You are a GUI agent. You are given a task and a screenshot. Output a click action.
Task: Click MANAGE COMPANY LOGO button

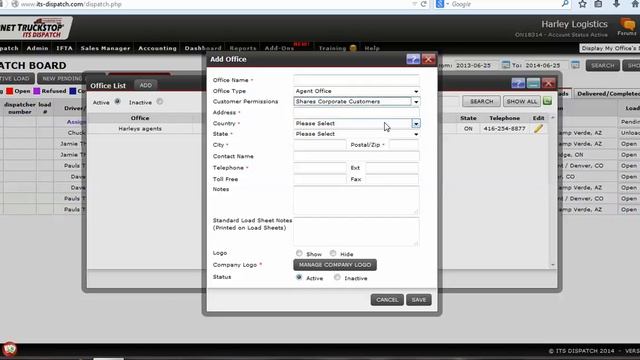335,265
